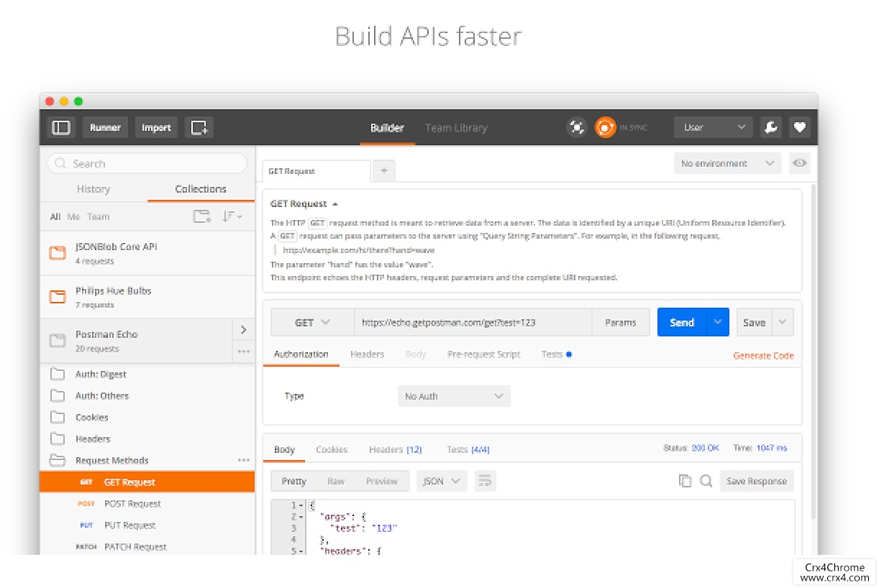Open a new window icon
Image resolution: width=879 pixels, height=588 pixels.
tap(199, 128)
